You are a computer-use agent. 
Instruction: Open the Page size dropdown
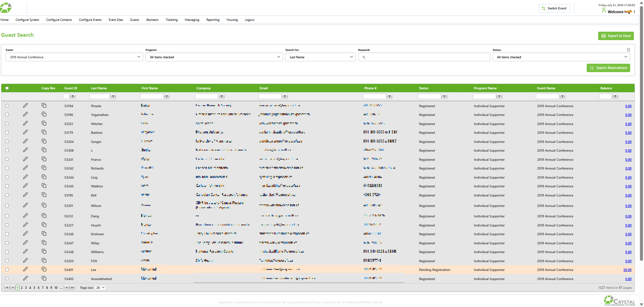pyautogui.click(x=100, y=287)
